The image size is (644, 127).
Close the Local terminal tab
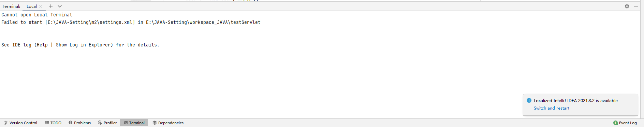tap(41, 6)
